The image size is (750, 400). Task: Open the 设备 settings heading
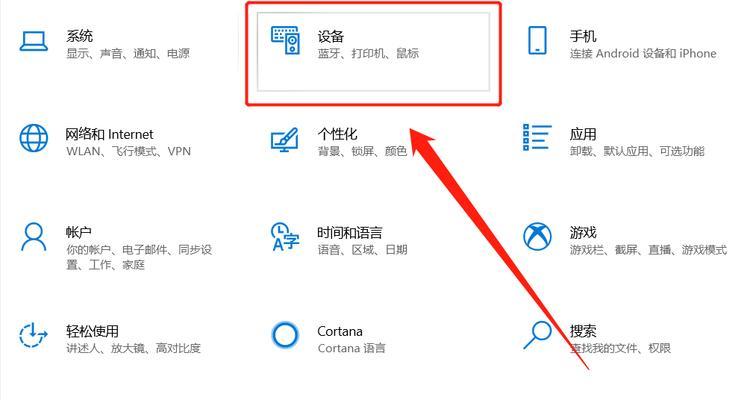[331, 36]
